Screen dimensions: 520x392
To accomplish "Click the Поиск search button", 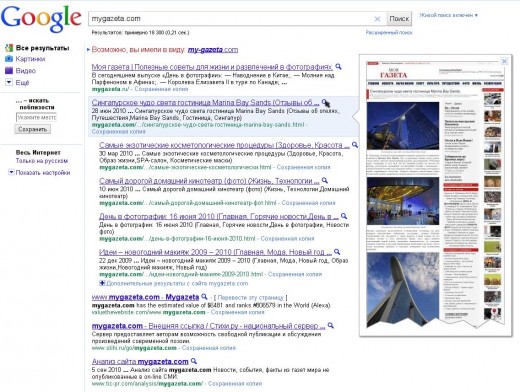I will (x=399, y=19).
